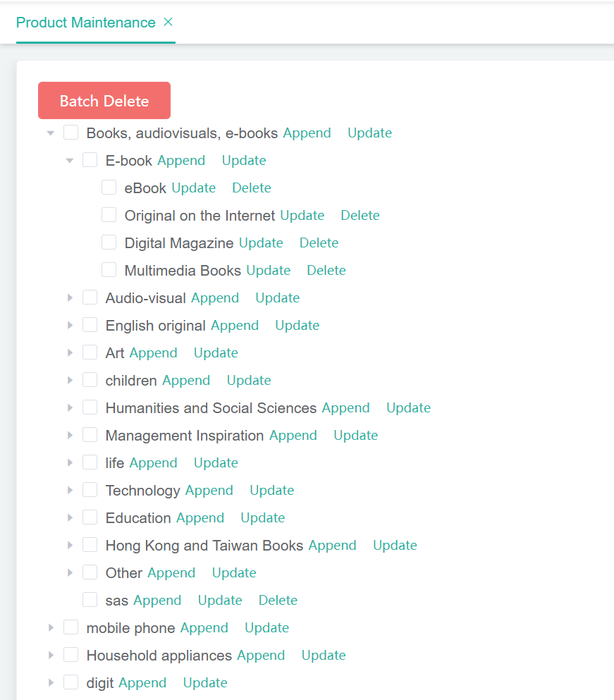Check the English original checkbox
The width and height of the screenshot is (614, 700).
(x=90, y=324)
